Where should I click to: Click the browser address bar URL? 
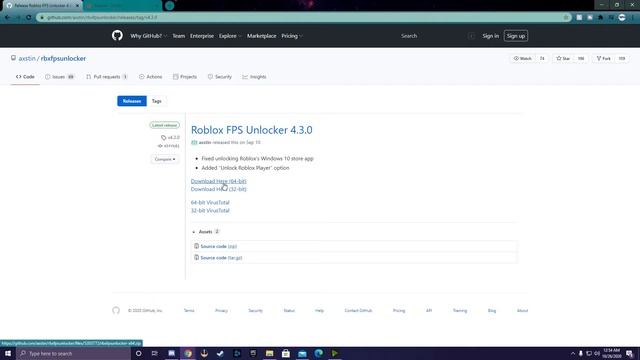tap(102, 18)
